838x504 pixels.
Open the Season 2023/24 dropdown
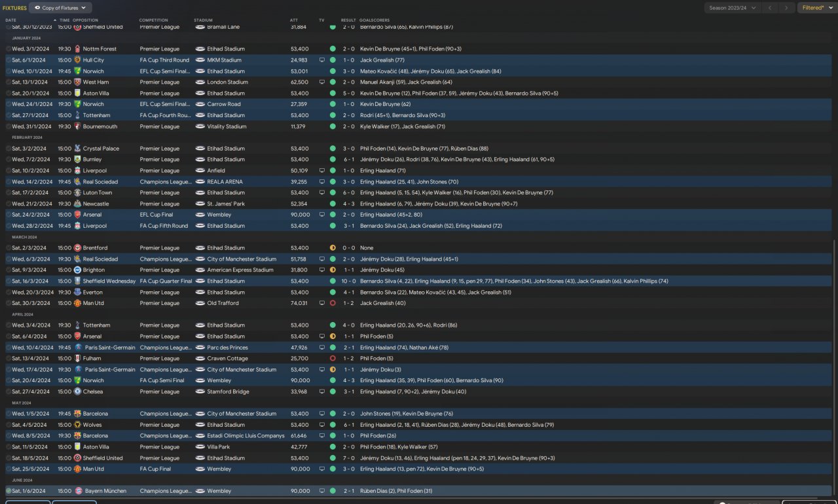coord(732,8)
